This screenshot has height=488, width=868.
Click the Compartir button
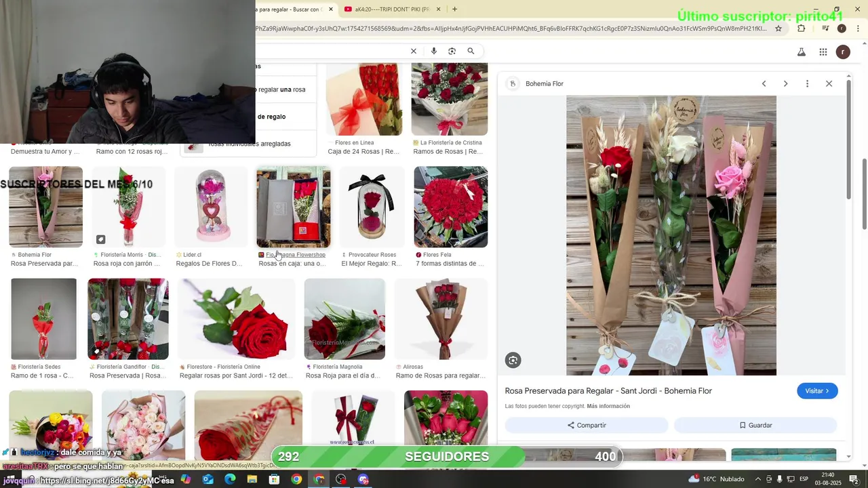587,425
